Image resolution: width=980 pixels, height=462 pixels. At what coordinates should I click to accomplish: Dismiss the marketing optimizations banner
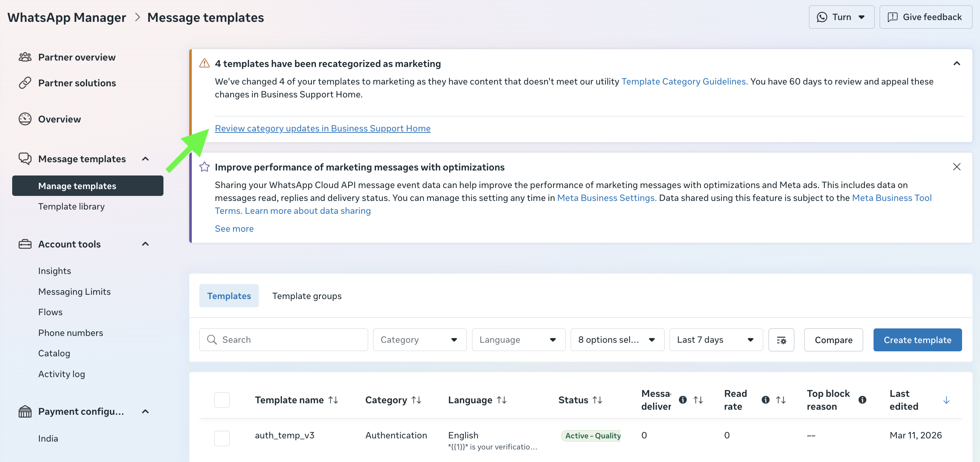tap(956, 167)
